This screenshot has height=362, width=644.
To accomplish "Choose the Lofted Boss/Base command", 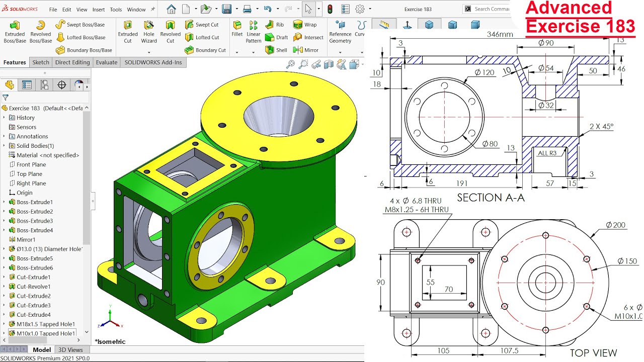I will click(x=80, y=37).
